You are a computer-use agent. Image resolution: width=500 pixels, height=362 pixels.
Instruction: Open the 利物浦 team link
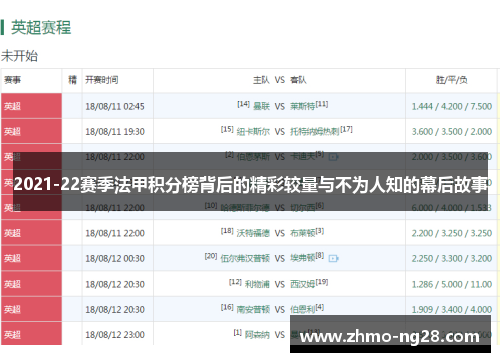257,284
